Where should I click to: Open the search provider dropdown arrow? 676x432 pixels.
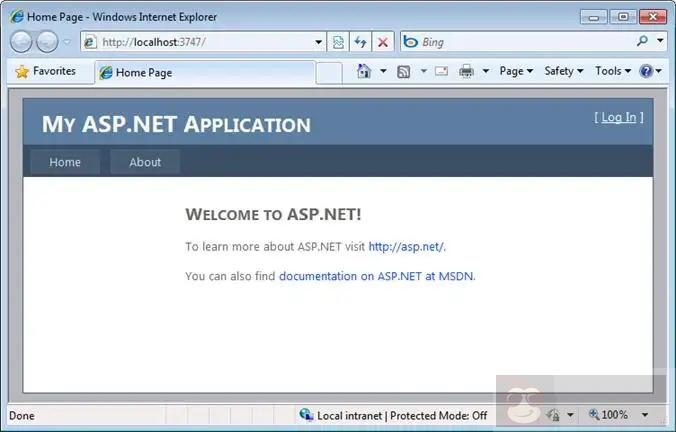click(x=660, y=41)
